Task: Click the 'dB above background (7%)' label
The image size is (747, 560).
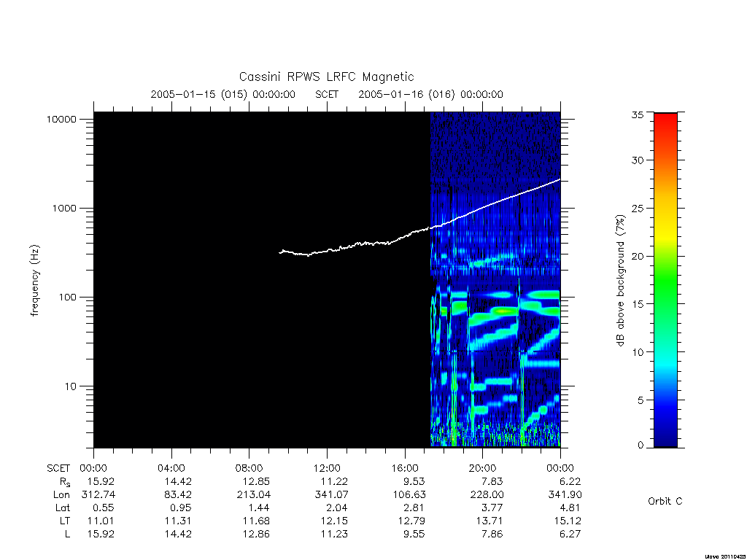Action: tap(620, 281)
